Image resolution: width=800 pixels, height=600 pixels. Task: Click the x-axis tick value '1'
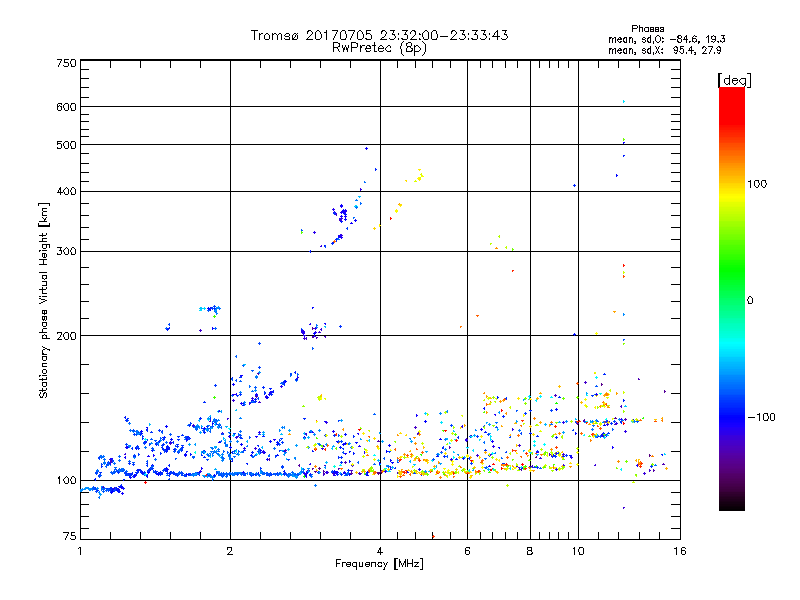coord(80,551)
